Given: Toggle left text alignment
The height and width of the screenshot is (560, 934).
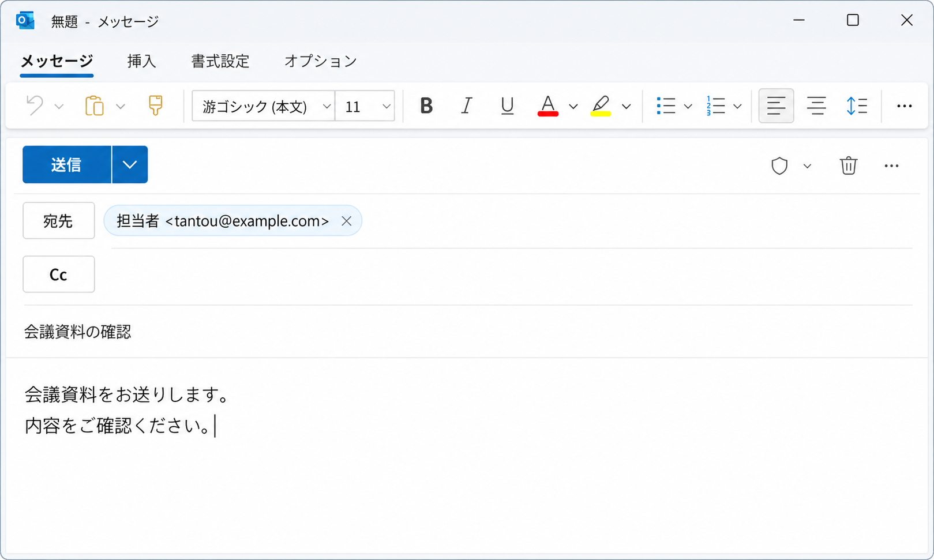Looking at the screenshot, I should click(x=776, y=106).
